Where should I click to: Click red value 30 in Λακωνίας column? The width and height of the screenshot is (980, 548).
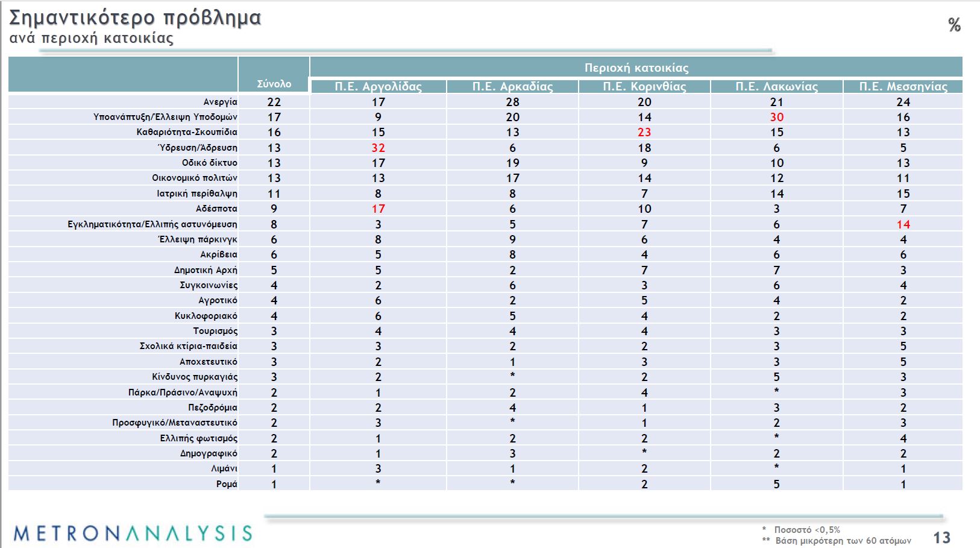[776, 117]
